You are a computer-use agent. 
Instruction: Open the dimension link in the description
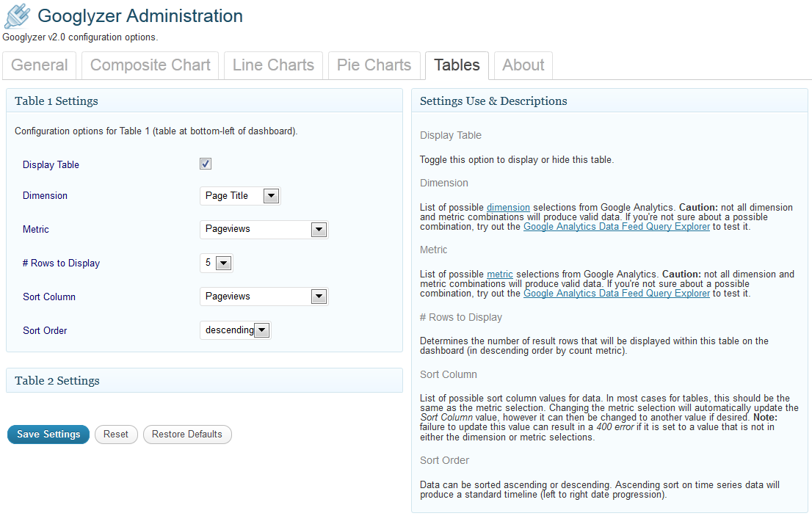(x=508, y=208)
